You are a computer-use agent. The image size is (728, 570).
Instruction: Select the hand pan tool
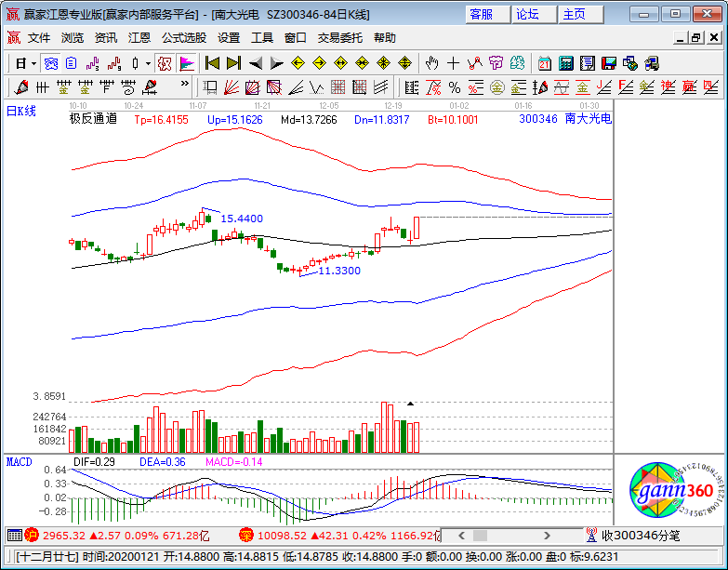431,63
